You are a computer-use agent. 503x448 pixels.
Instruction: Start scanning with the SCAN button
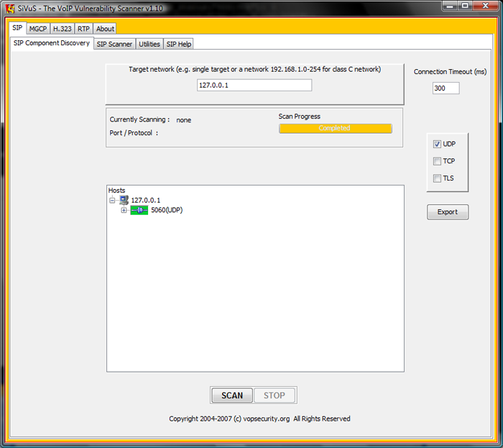(232, 396)
